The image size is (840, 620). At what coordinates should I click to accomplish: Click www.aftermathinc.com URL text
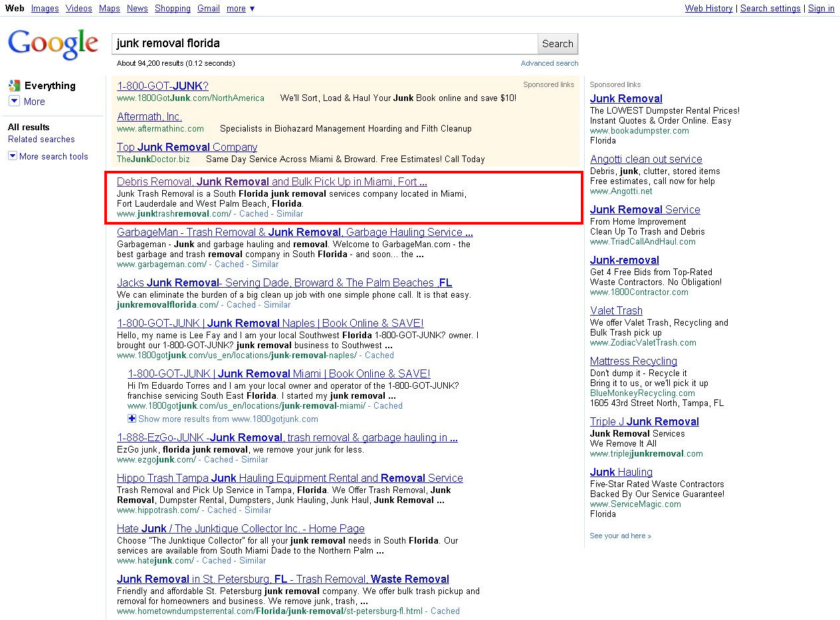point(160,129)
